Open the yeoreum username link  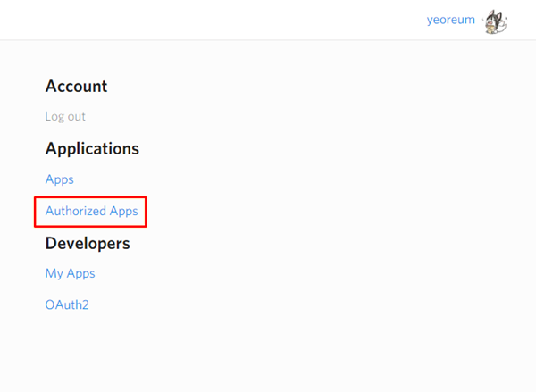tap(451, 20)
